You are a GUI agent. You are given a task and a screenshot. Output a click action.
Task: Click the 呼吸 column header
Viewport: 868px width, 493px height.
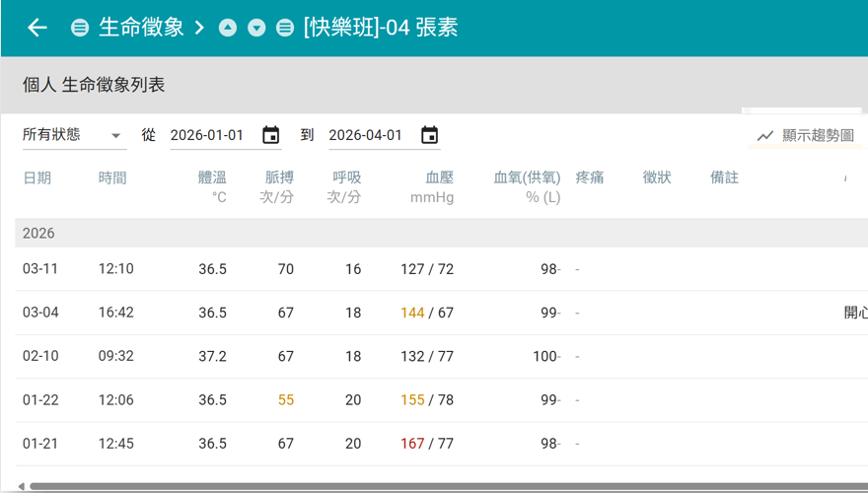(346, 177)
